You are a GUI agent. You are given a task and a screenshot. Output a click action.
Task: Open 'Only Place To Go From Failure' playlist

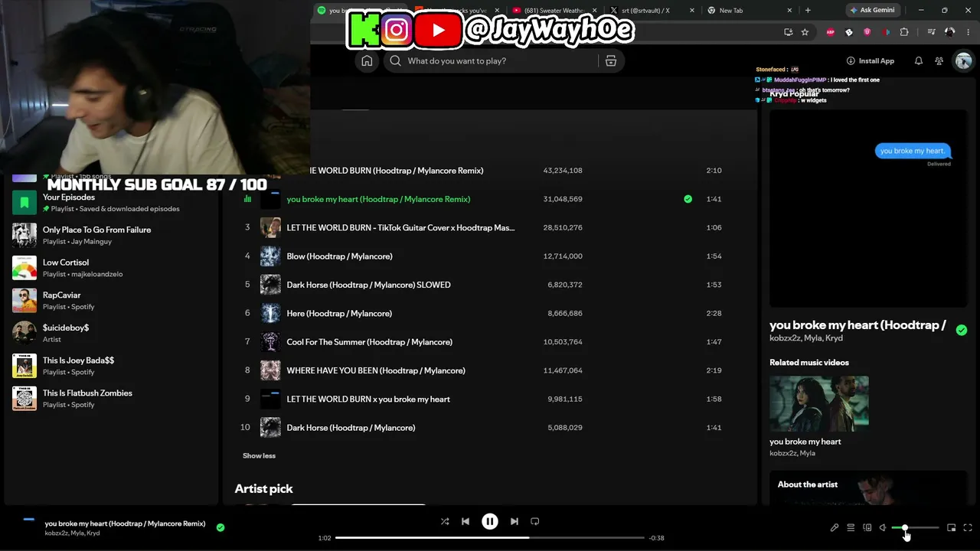click(x=112, y=235)
